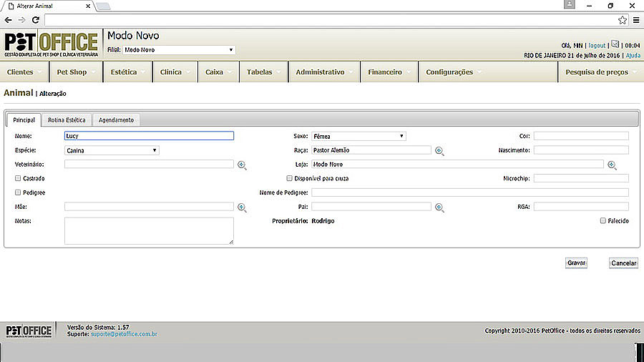This screenshot has width=644, height=362.
Task: Enable the Castrado checkbox
Action: click(18, 178)
